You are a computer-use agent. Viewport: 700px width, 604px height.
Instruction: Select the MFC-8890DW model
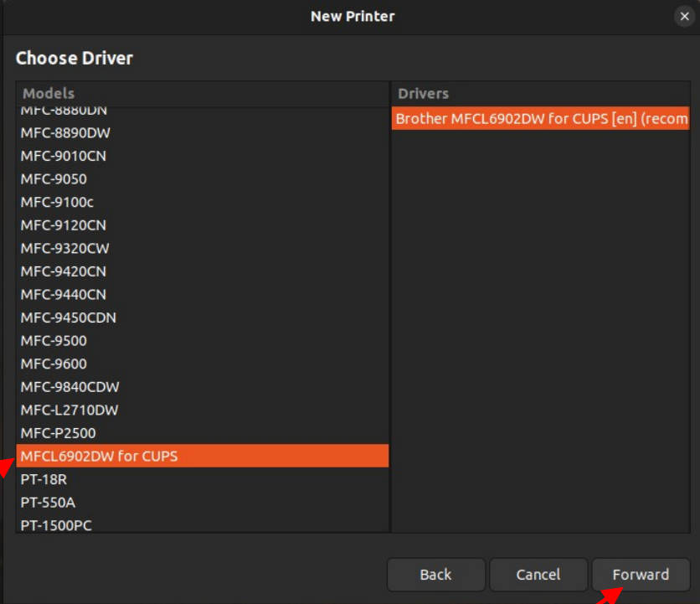(x=65, y=132)
